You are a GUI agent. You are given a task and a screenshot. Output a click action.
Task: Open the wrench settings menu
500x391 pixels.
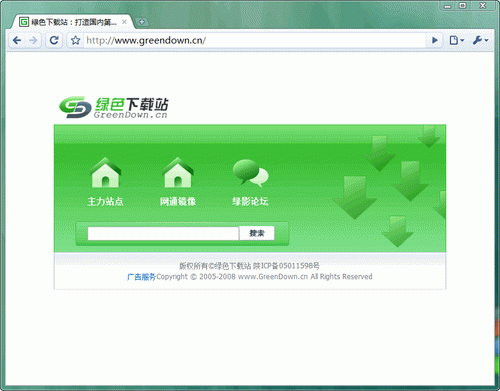click(480, 41)
